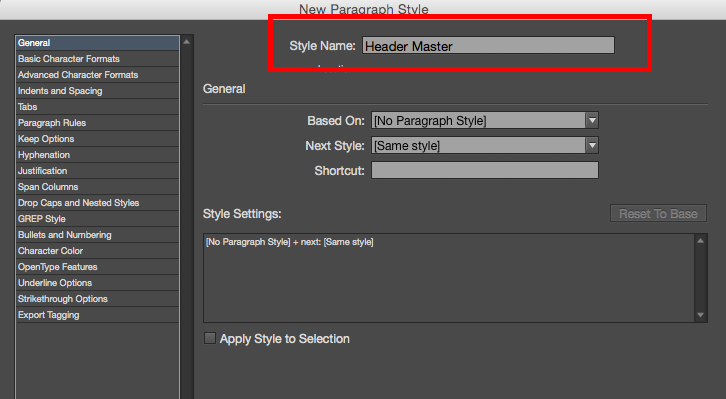Select Export Tagging category

click(x=97, y=315)
